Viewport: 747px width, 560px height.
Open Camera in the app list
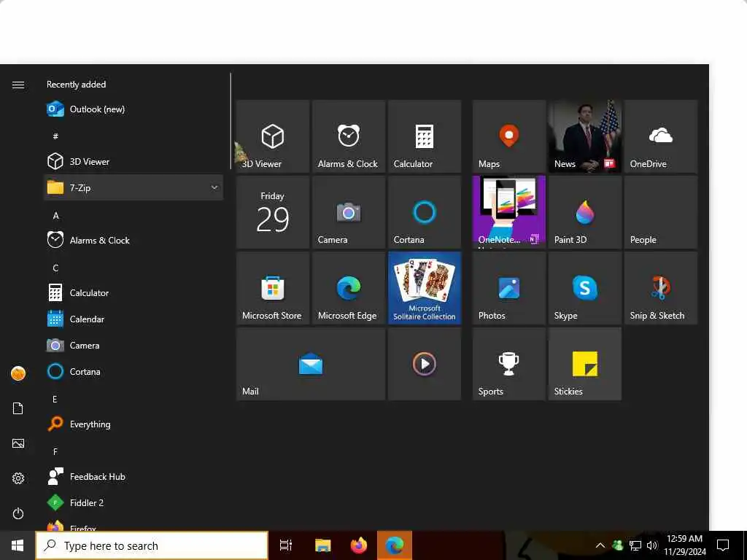[x=133, y=345]
